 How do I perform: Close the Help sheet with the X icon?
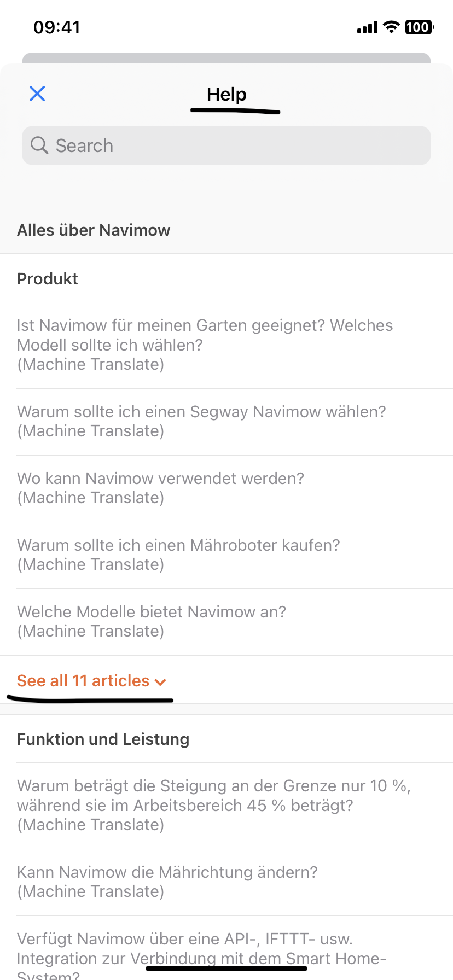coord(37,94)
